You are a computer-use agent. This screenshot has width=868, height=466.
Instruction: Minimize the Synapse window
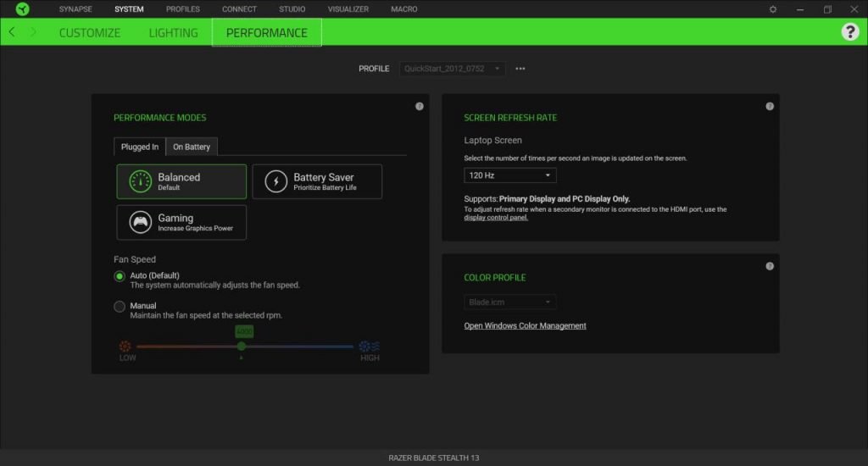click(x=800, y=9)
